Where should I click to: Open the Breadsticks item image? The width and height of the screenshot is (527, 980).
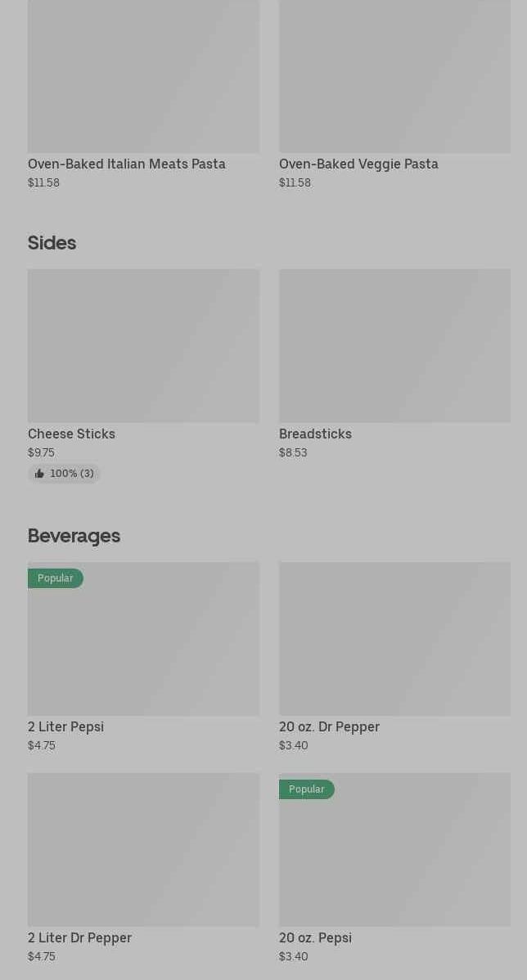point(394,345)
